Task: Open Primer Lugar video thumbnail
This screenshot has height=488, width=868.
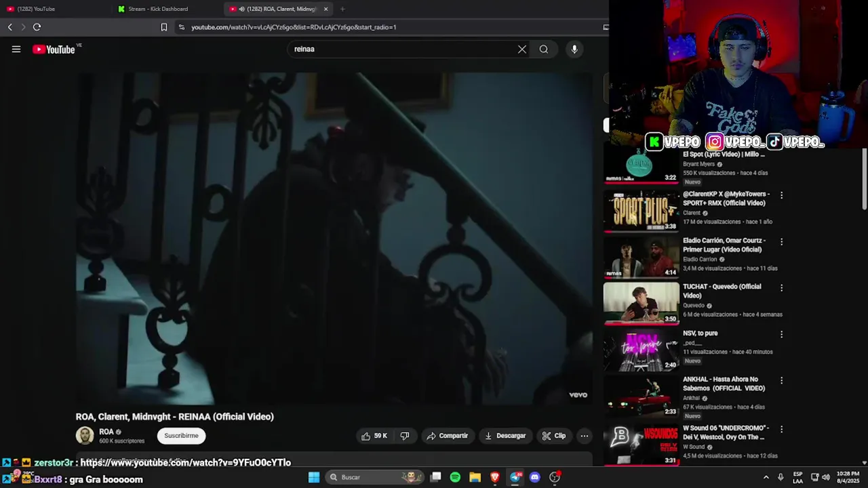Action: (641, 258)
